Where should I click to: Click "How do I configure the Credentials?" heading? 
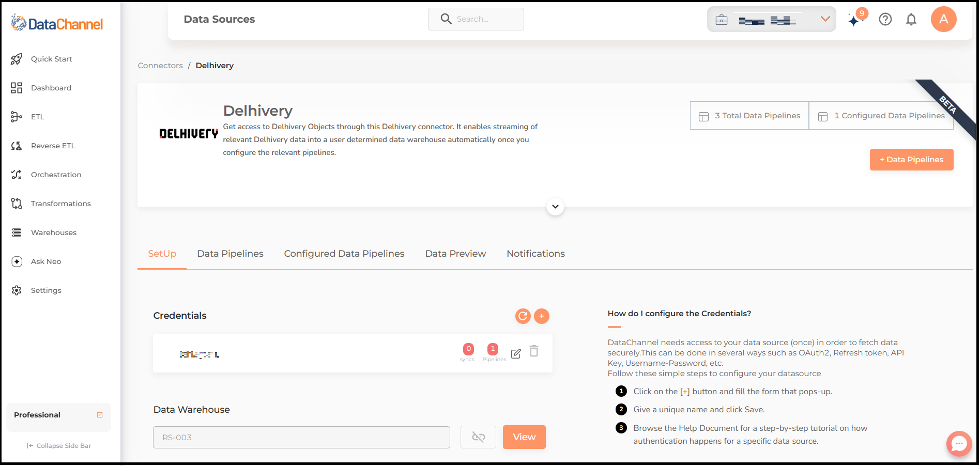point(679,314)
